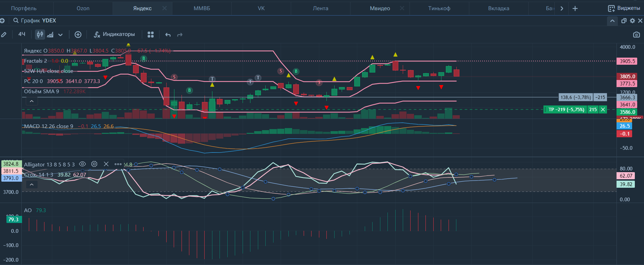Undo the last chart action
The width and height of the screenshot is (644, 265).
coord(168,35)
